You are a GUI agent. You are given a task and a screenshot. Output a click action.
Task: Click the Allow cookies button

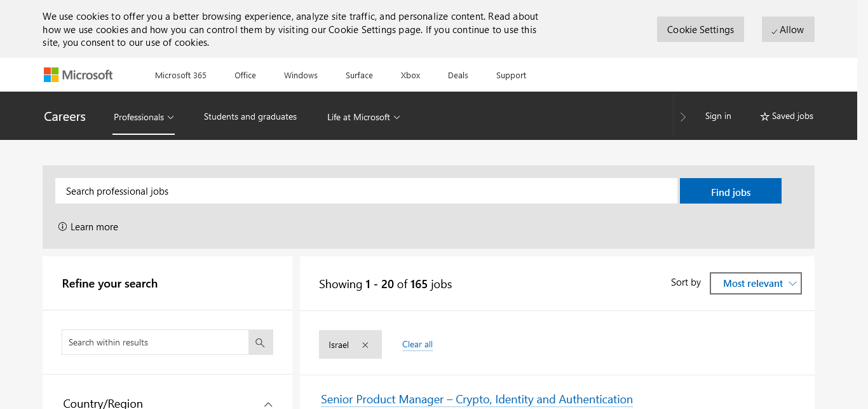pyautogui.click(x=787, y=30)
